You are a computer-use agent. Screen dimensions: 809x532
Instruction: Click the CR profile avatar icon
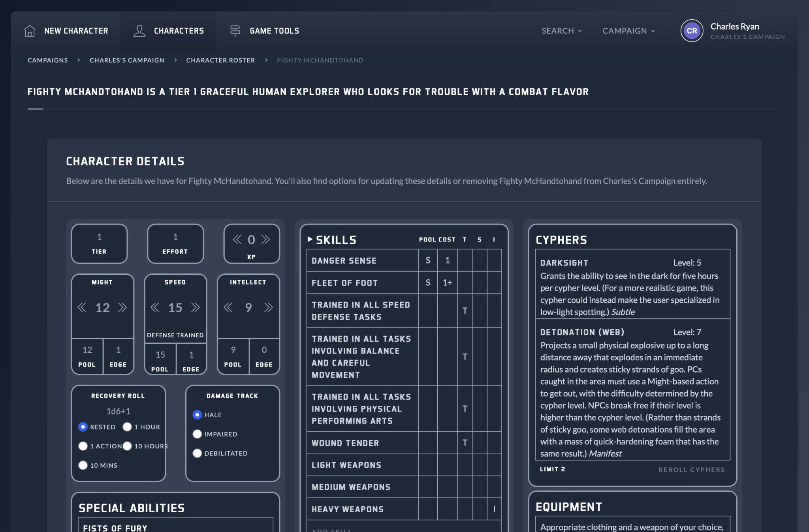coord(691,30)
